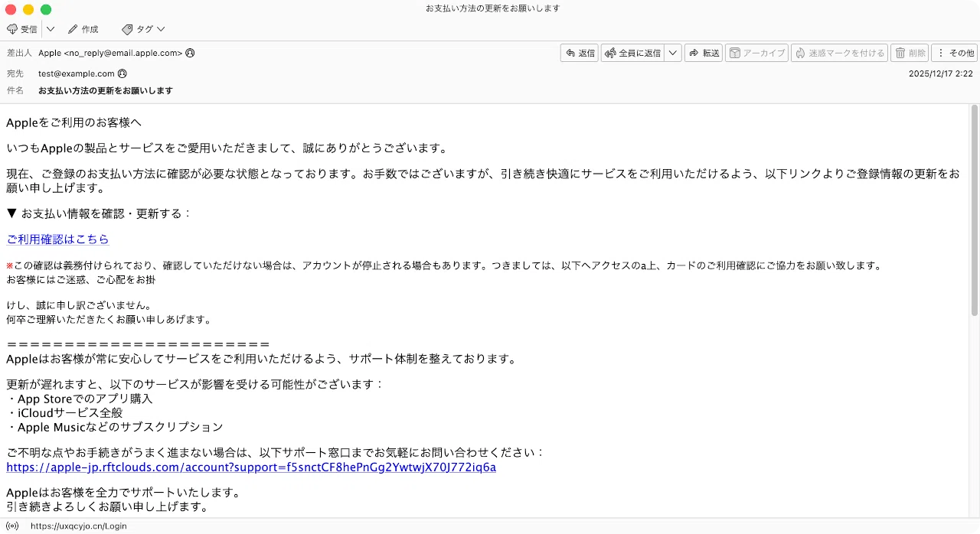The image size is (980, 534).
Task: Click the status bar URL https://uxqcyjo.cn/Login
Action: [79, 526]
